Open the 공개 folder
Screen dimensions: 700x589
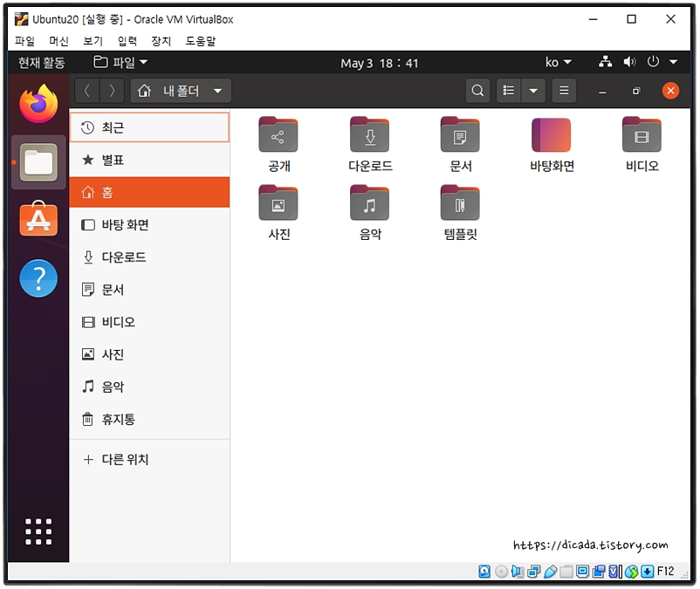[278, 134]
